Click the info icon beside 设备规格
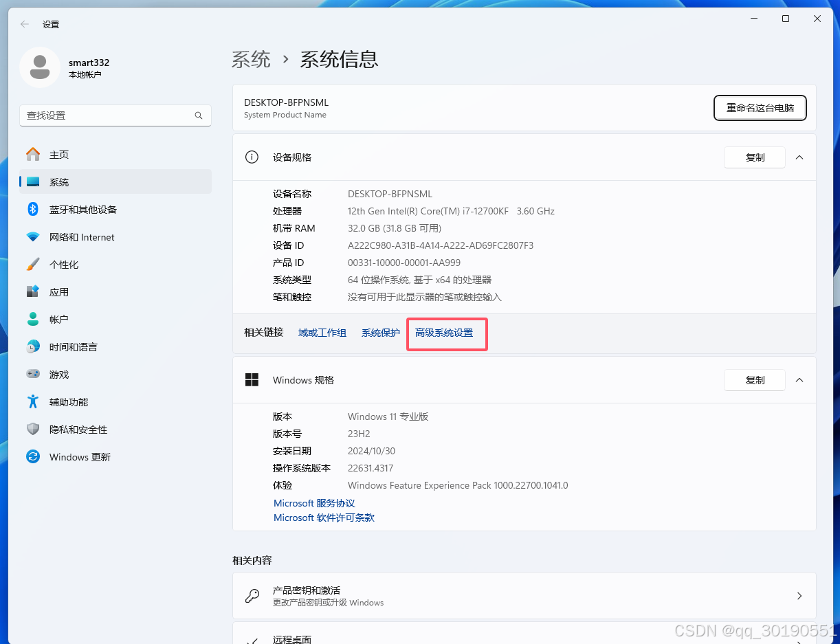This screenshot has height=644, width=840. tap(252, 157)
